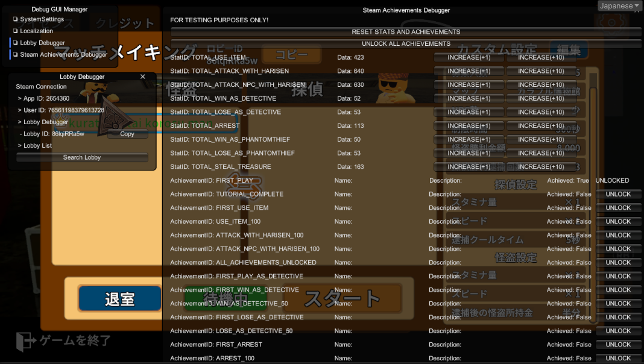Unlock the TUTORIAL_COMPLETE achievement
Viewport: 644px width, 364px height.
click(618, 194)
